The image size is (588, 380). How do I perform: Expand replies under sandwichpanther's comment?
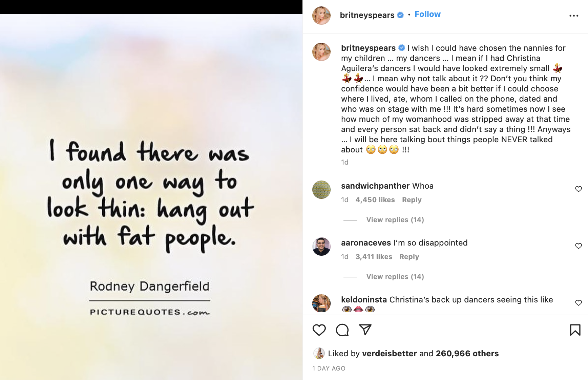coord(395,220)
